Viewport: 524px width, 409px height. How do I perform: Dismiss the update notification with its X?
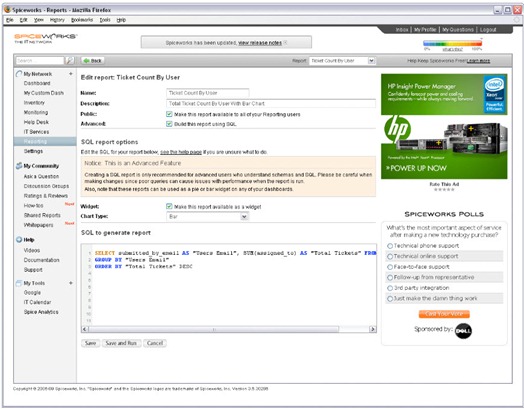(x=285, y=43)
